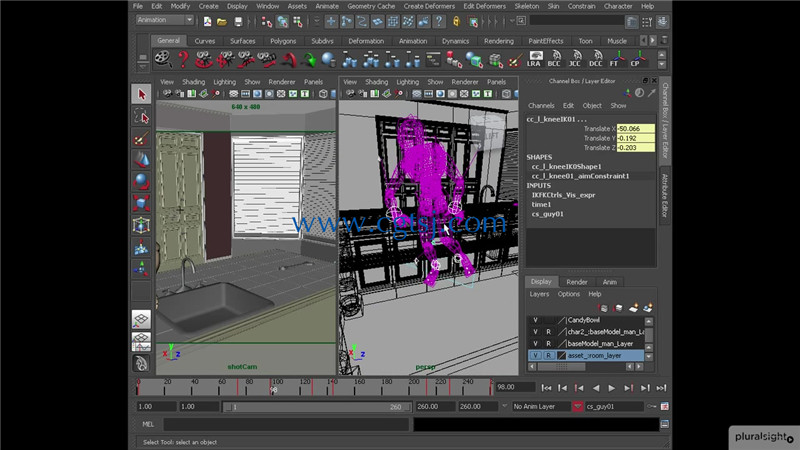Viewport: 800px width, 450px height.
Task: Toggle visibility of CandyBowl layer
Action: tap(535, 320)
